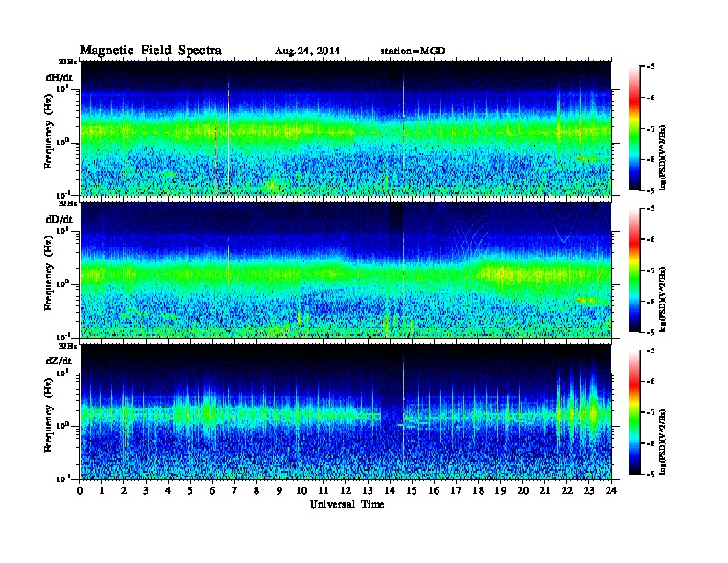Click the -9 value on the dZ/dt color bar
Viewport: 728px width, 563px height.
(651, 474)
